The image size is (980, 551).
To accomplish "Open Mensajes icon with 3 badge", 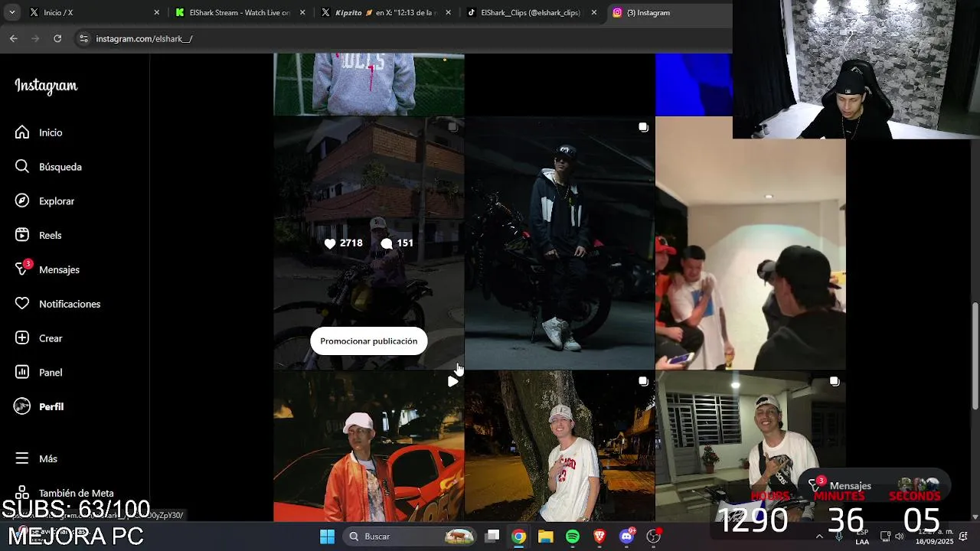I will click(x=23, y=269).
